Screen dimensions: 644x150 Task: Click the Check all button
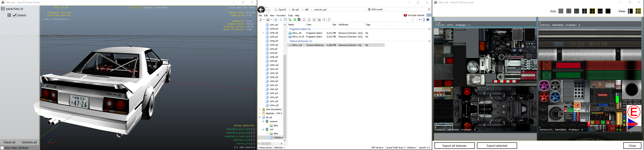[9, 142]
